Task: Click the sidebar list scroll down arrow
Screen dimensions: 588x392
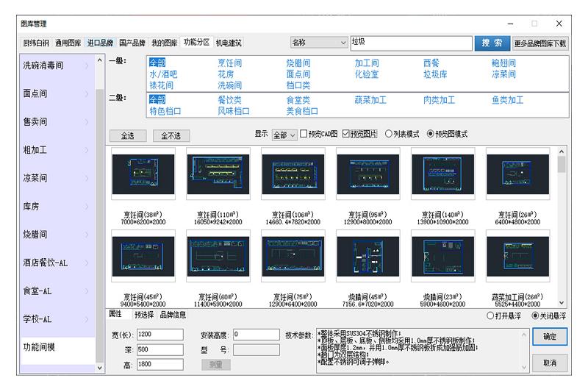Action: click(x=99, y=368)
